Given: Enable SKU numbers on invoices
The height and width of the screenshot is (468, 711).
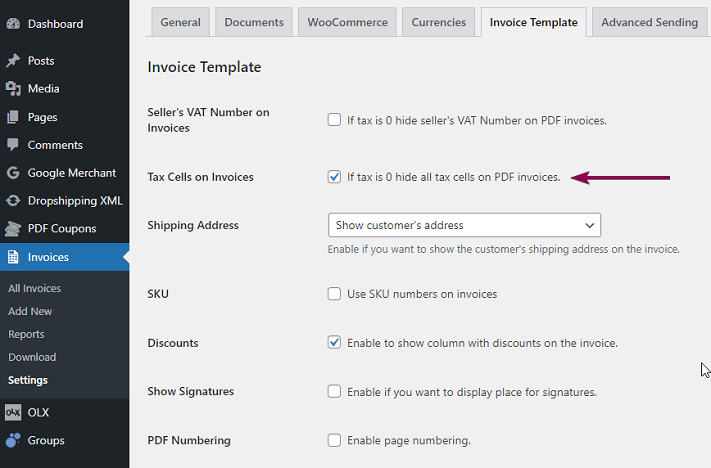Looking at the screenshot, I should [335, 294].
